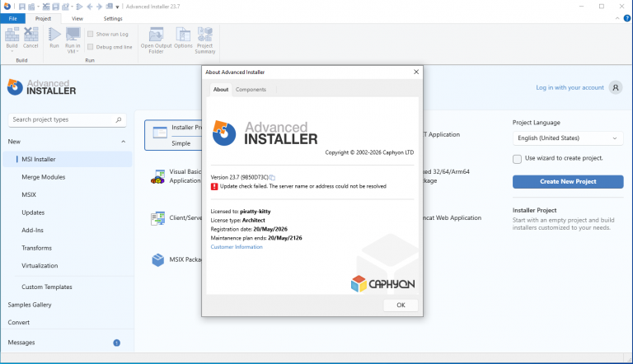Click the Run in VM ribbon icon

(73, 35)
